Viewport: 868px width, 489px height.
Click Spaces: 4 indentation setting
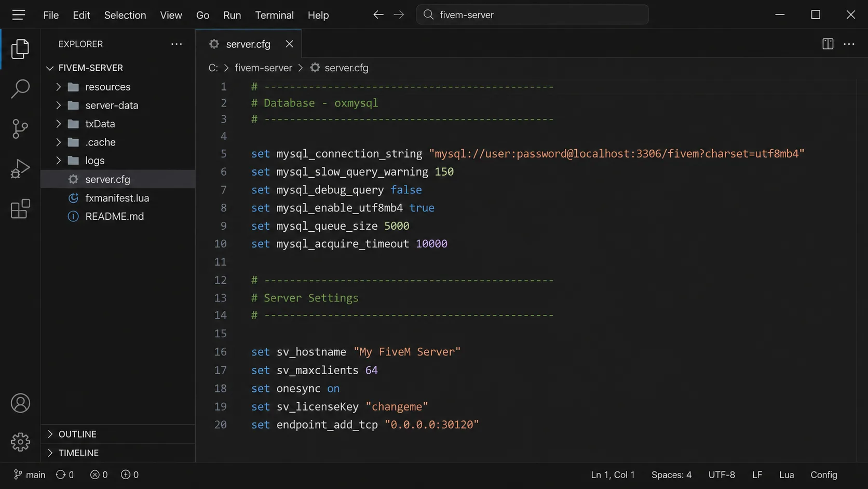tap(671, 475)
